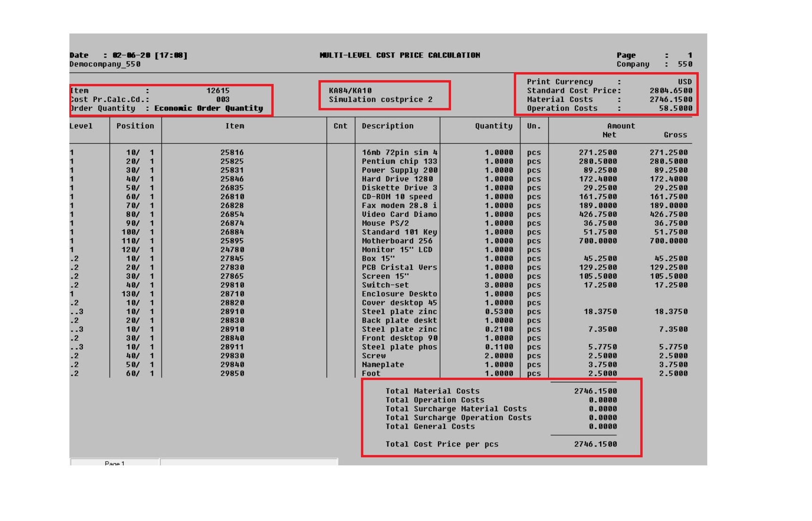Click the Print Currency USD value
The height and width of the screenshot is (521, 812).
[685, 82]
